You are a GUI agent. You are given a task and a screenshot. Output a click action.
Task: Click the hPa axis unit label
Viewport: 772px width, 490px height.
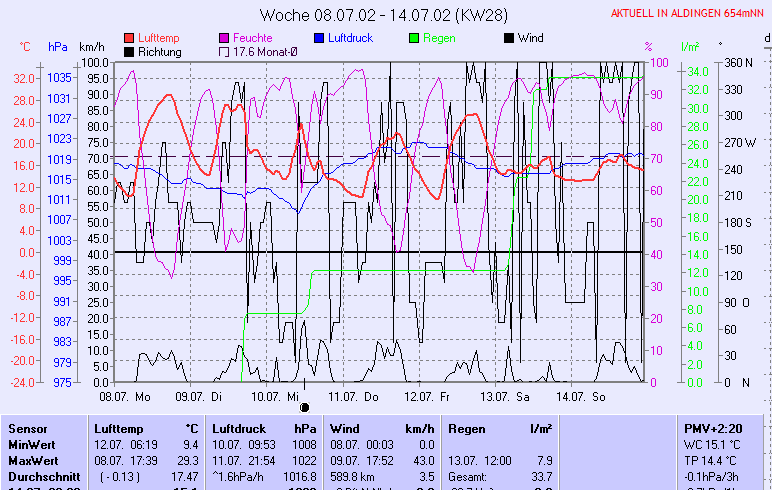[57, 47]
